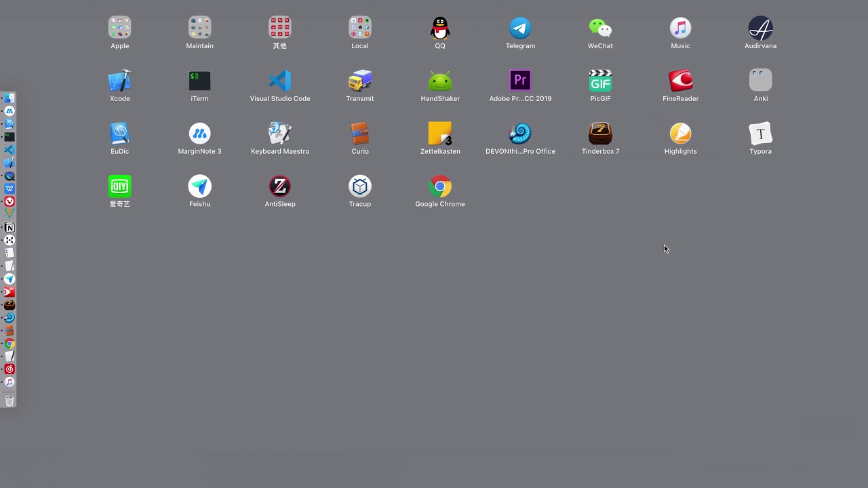Screen dimensions: 868x488
Task: Launch the Typora editor
Action: [x=760, y=134]
